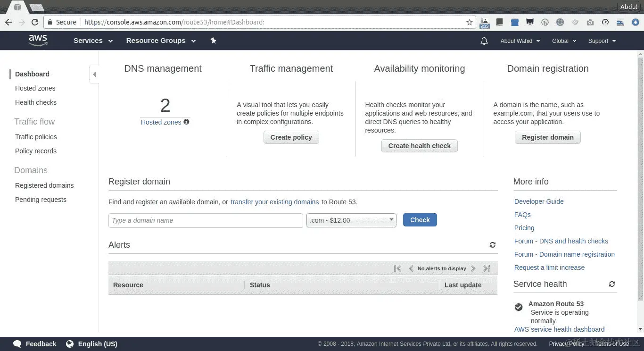Open the FAQs link
Image resolution: width=644 pixels, height=351 pixels.
pyautogui.click(x=522, y=215)
